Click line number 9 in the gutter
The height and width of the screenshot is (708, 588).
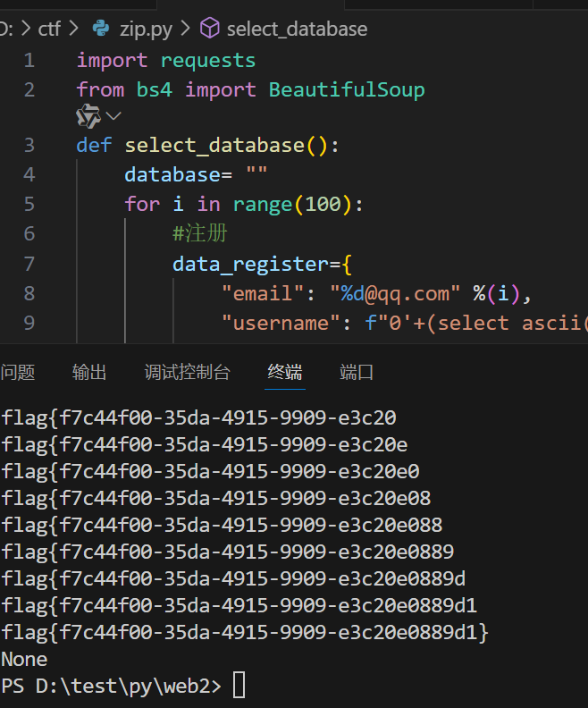(29, 323)
